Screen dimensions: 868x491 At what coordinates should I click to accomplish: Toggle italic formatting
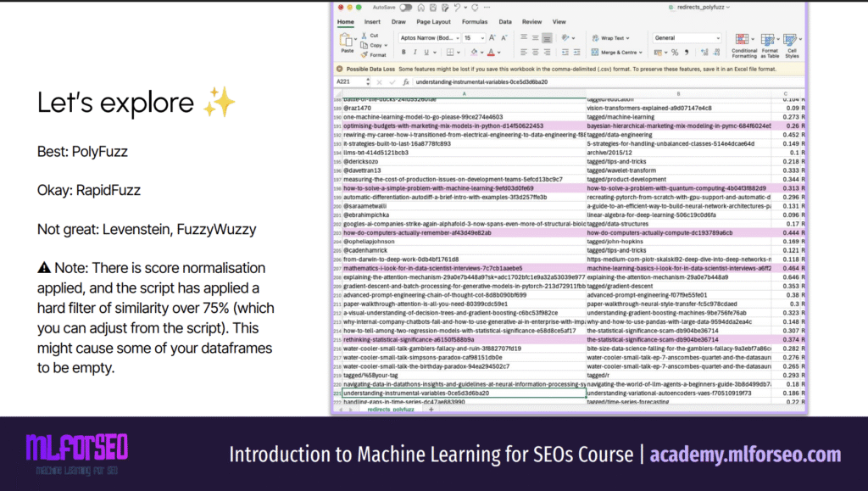click(x=416, y=52)
